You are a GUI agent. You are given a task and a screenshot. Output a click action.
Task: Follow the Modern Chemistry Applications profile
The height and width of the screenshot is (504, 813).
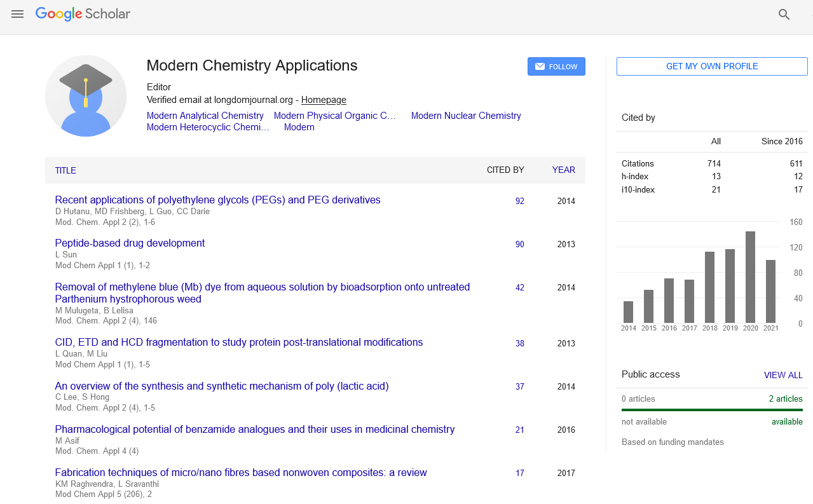pos(556,67)
